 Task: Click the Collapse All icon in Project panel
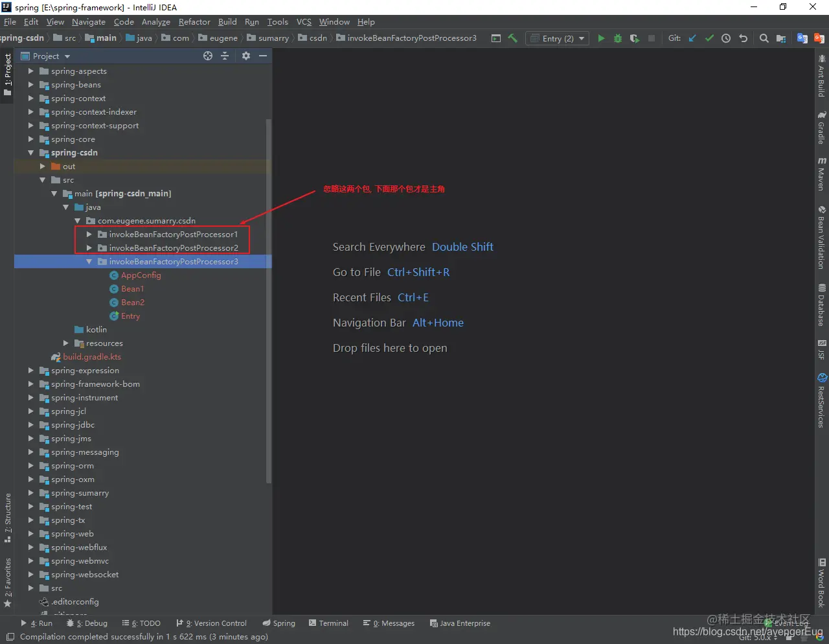225,56
